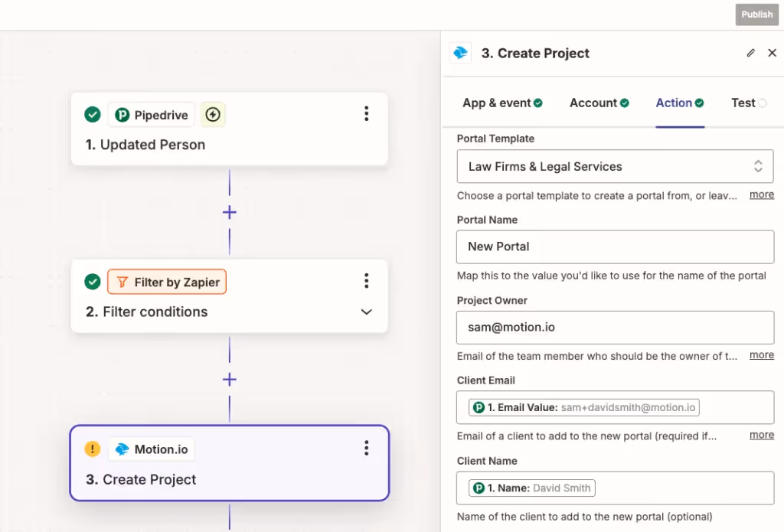Image resolution: width=784 pixels, height=532 pixels.
Task: Click the Project Owner field label
Action: 492,301
